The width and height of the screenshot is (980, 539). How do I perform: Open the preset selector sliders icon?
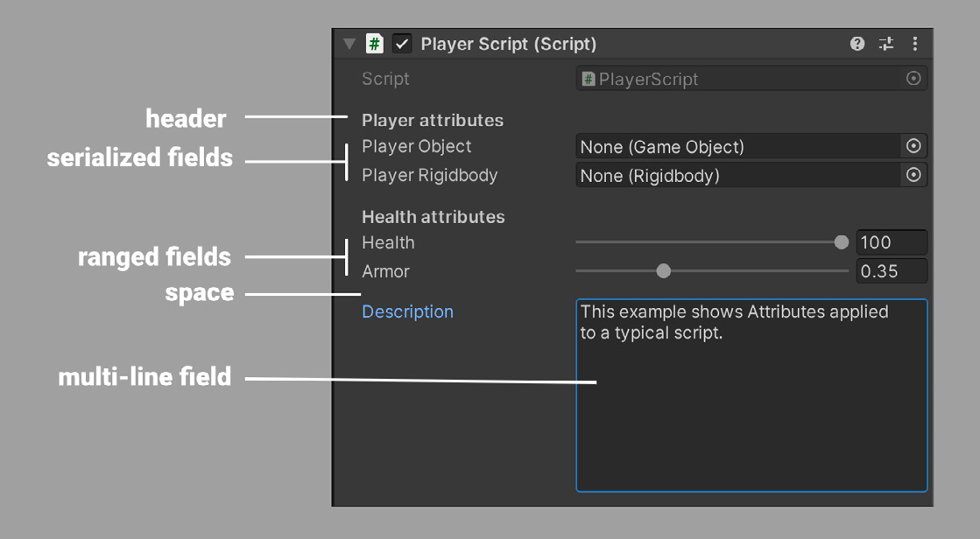coord(886,43)
